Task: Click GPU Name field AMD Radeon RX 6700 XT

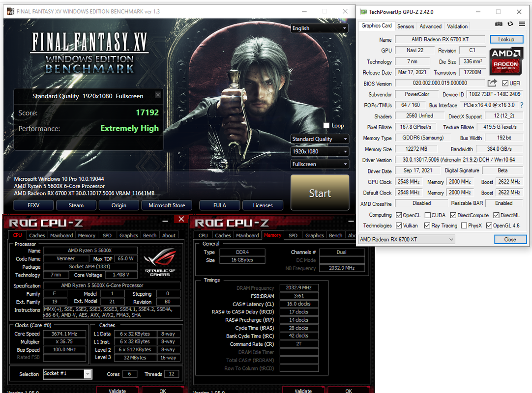Action: coord(440,39)
